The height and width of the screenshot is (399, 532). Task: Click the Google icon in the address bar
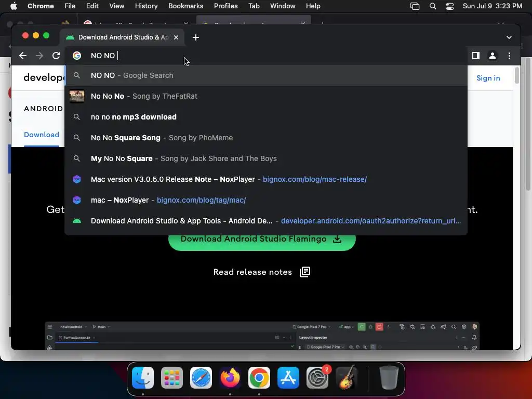point(77,56)
